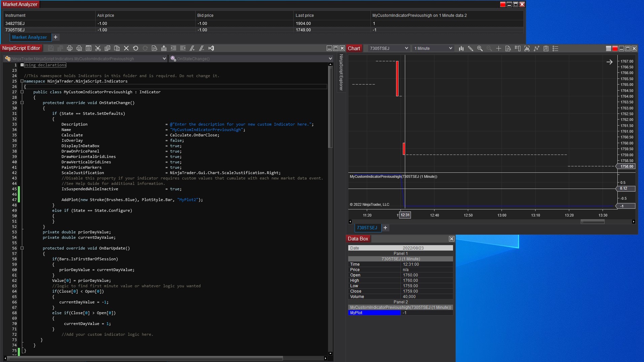The image size is (644, 362).
Task: Toggle the chart crosshair cursor icon
Action: pos(499,48)
